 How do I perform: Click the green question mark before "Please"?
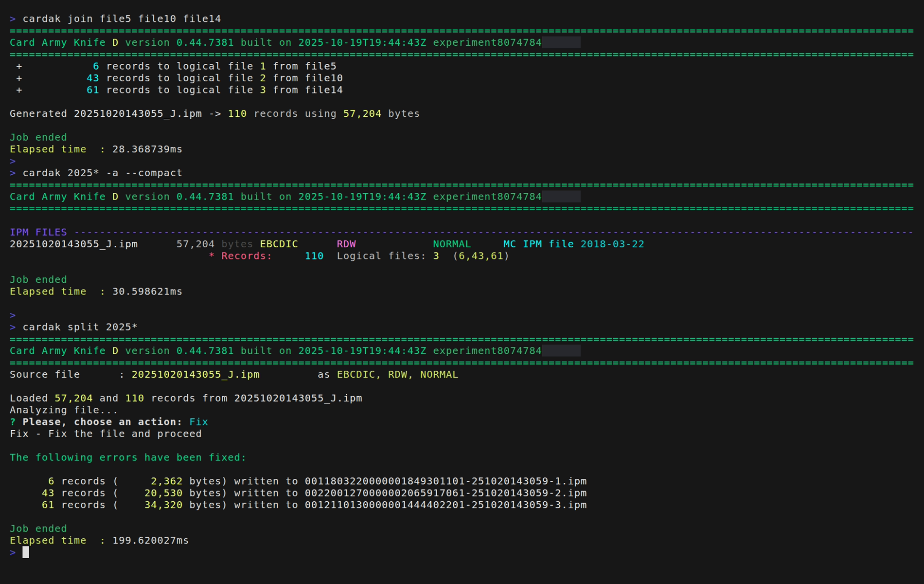(x=13, y=422)
